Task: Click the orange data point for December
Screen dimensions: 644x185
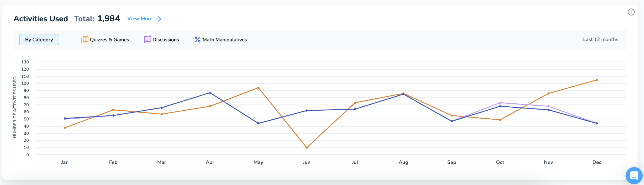Action: [x=597, y=80]
